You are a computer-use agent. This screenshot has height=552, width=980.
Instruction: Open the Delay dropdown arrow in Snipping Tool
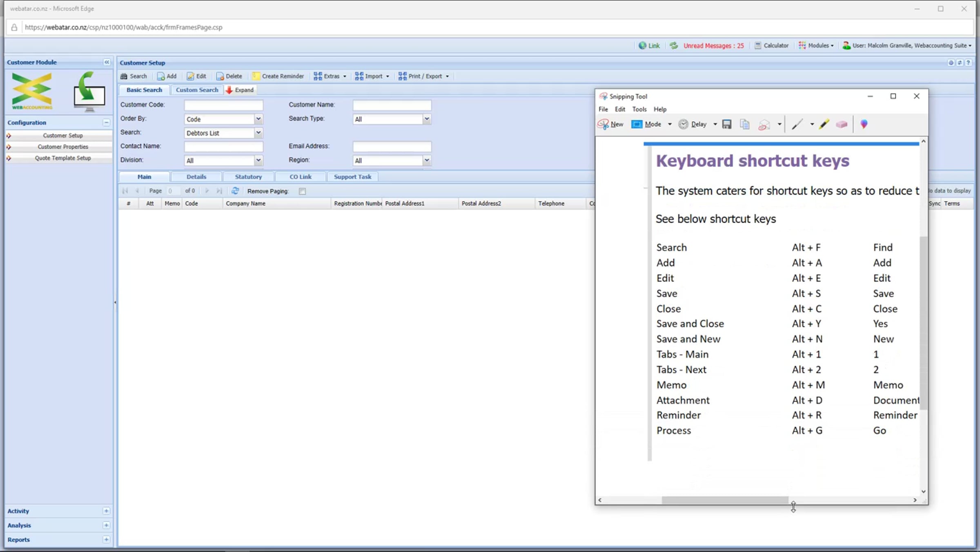point(715,124)
